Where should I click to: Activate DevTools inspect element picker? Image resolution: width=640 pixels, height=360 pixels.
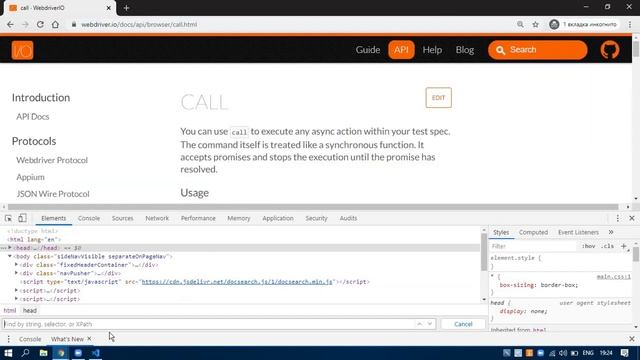(x=8, y=218)
